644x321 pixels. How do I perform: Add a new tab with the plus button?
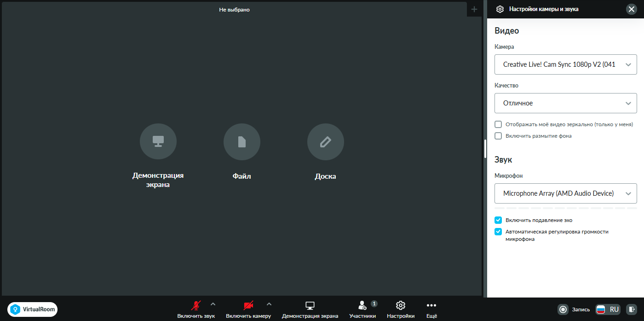pos(474,9)
